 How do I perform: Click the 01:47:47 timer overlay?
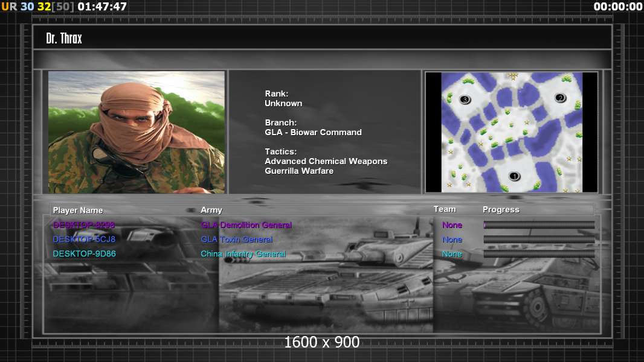tap(102, 7)
